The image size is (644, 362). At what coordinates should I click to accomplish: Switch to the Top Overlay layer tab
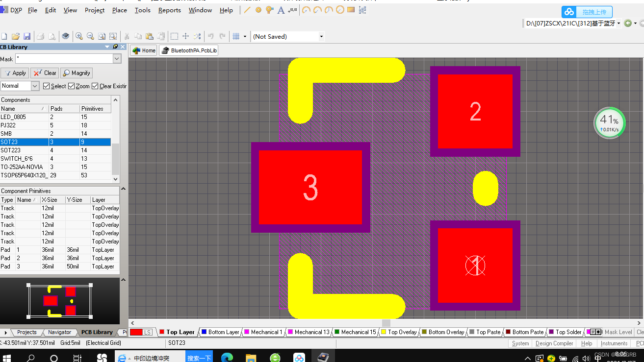tap(398, 332)
